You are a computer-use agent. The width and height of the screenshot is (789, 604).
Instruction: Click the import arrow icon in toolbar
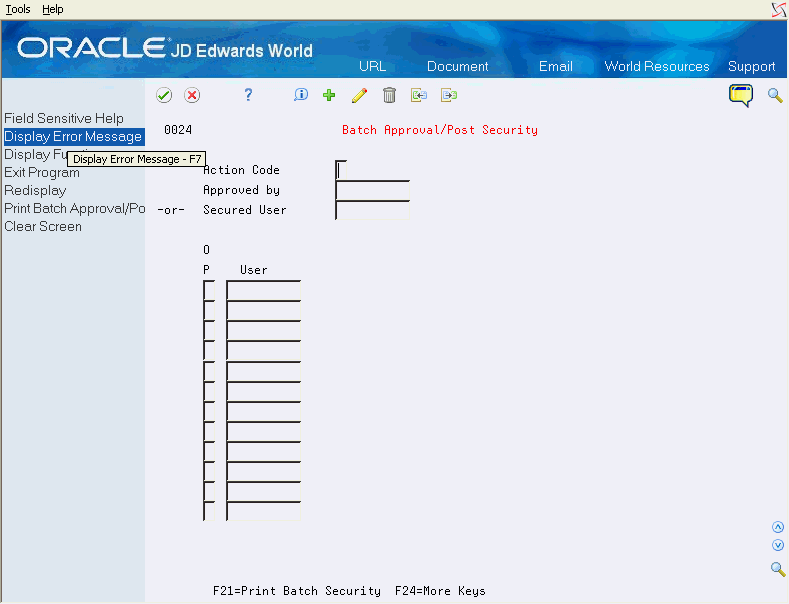(x=419, y=95)
